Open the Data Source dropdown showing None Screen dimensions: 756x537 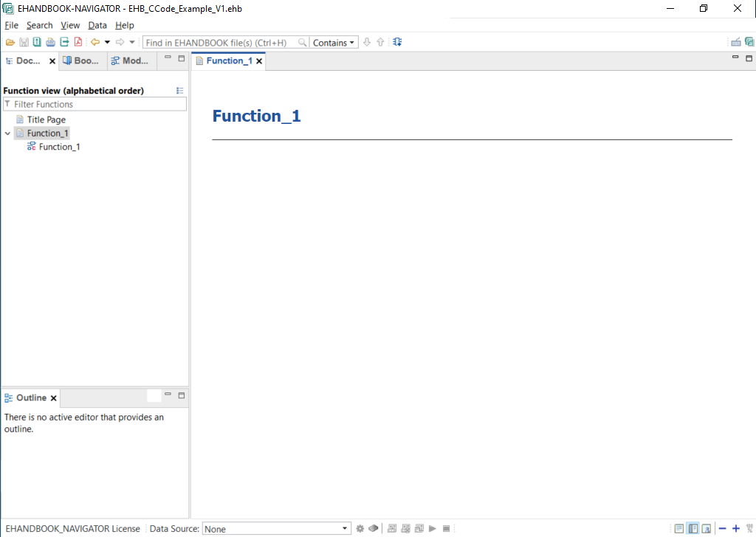(x=276, y=528)
